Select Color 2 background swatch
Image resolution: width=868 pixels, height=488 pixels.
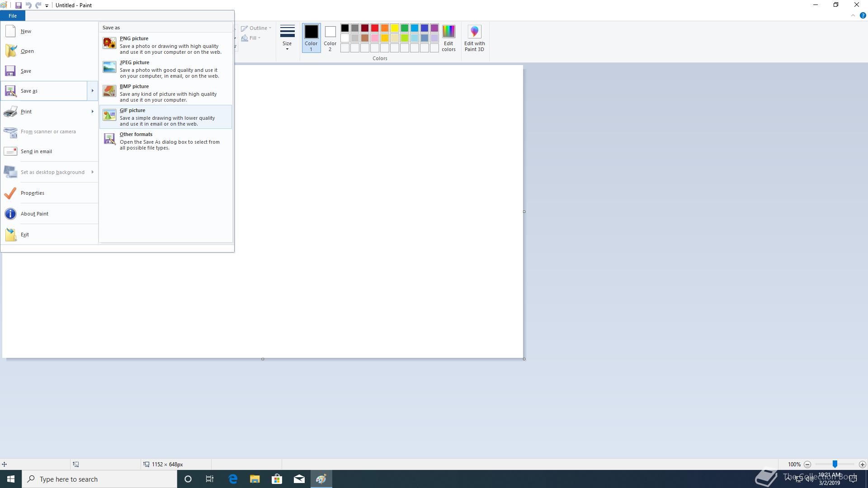[330, 38]
